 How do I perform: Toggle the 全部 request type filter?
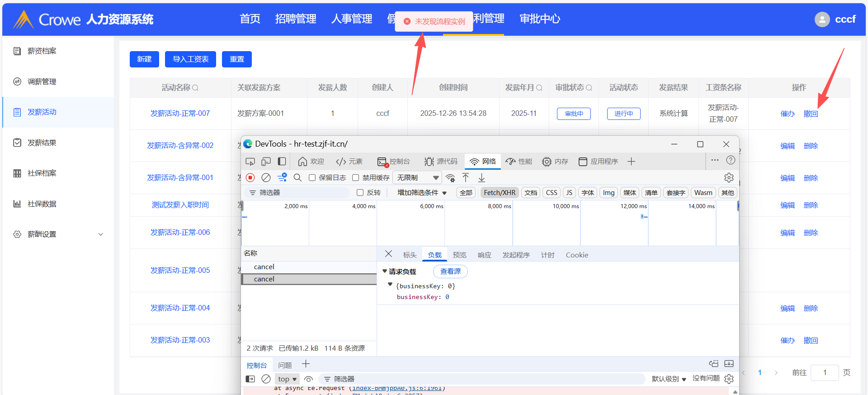click(x=466, y=193)
